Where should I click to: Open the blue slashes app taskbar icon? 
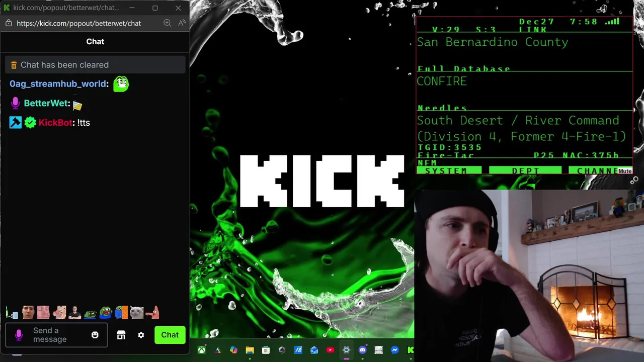298,350
